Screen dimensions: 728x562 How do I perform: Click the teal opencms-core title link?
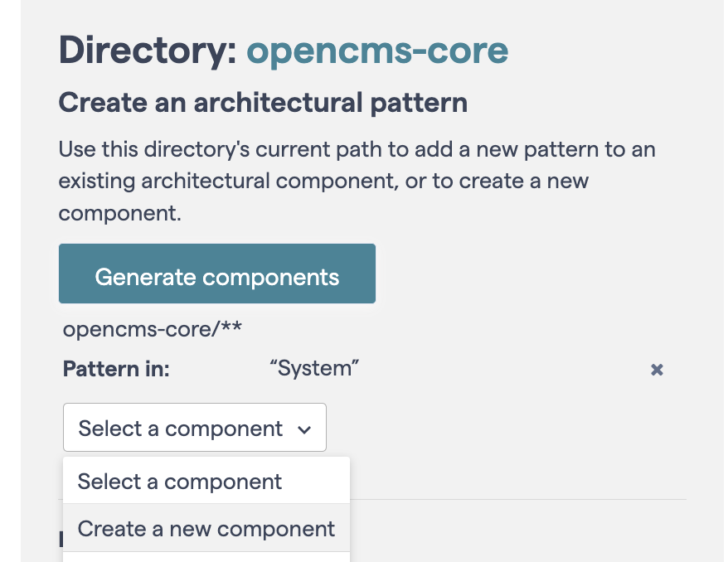point(377,51)
